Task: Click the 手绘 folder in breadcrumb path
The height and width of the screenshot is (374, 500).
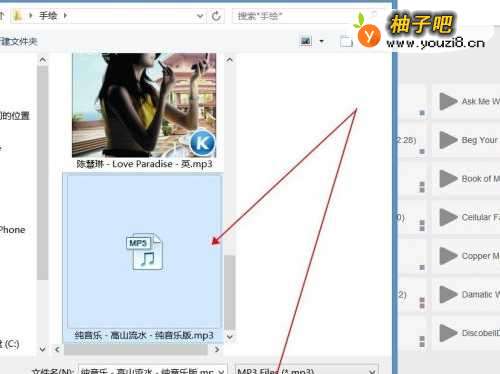Action: (x=48, y=15)
